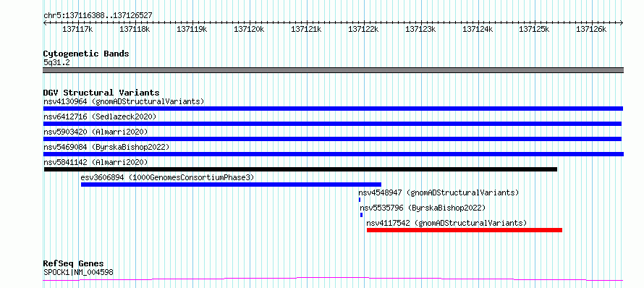Click ruler position 137117k
Viewport: 644px width, 288px height.
click(77, 29)
